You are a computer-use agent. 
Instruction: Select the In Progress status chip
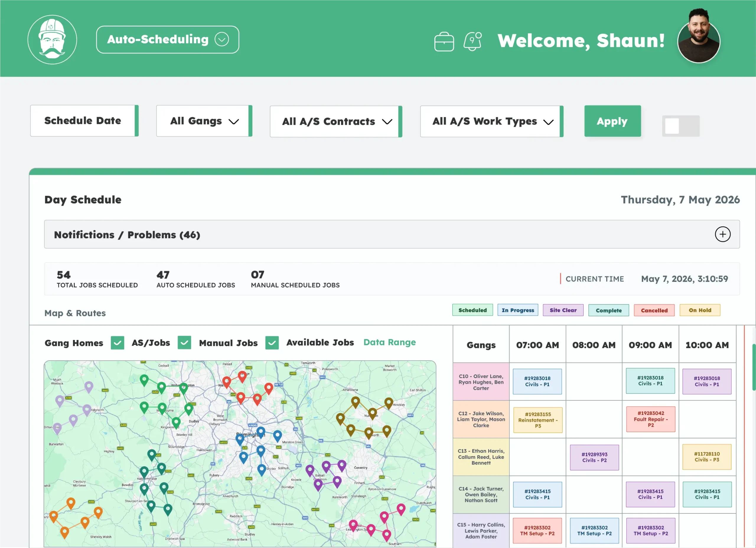click(518, 310)
